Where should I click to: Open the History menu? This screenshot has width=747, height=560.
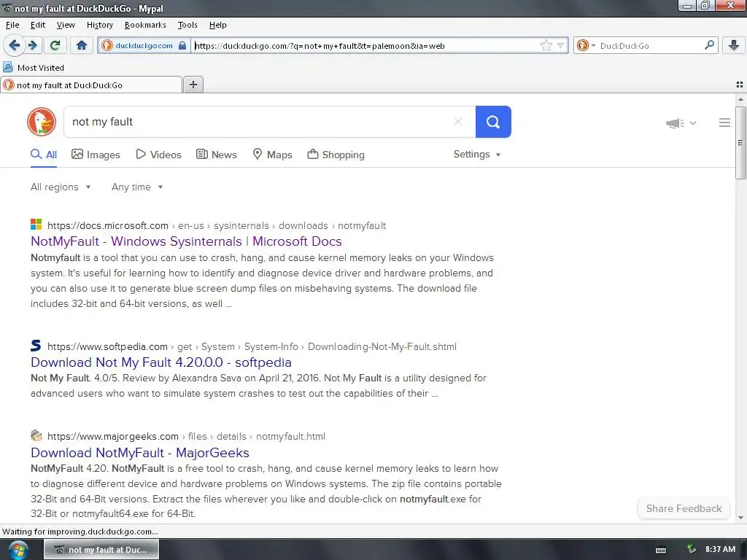[x=99, y=25]
